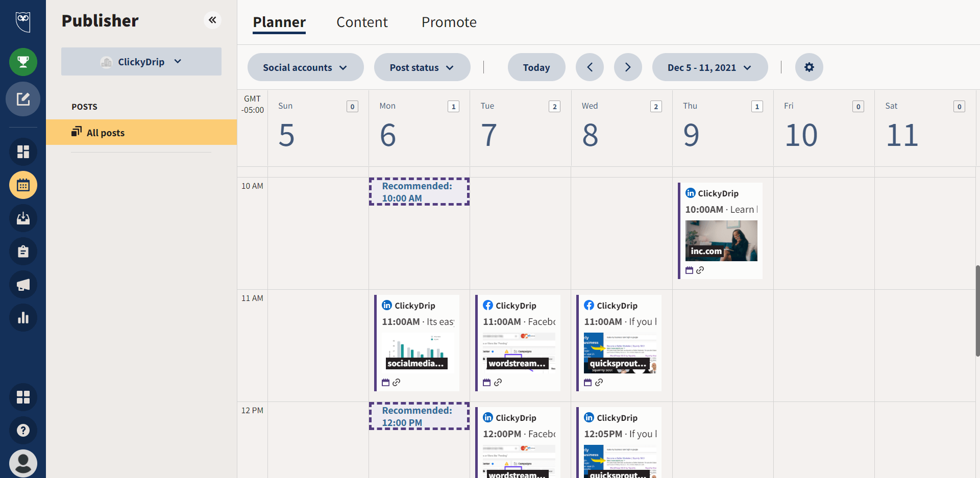Open the Social accounts filter dropdown
Screen dimensions: 980x478
(305, 67)
